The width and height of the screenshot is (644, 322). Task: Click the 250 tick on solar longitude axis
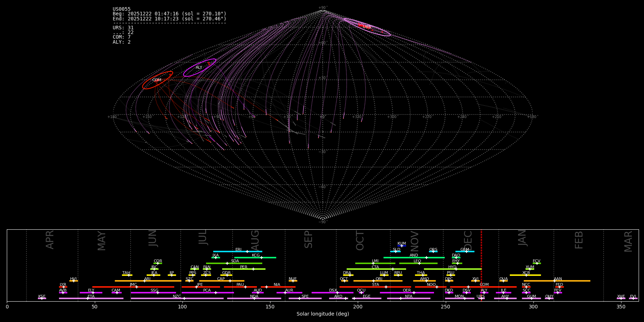click(x=445, y=307)
